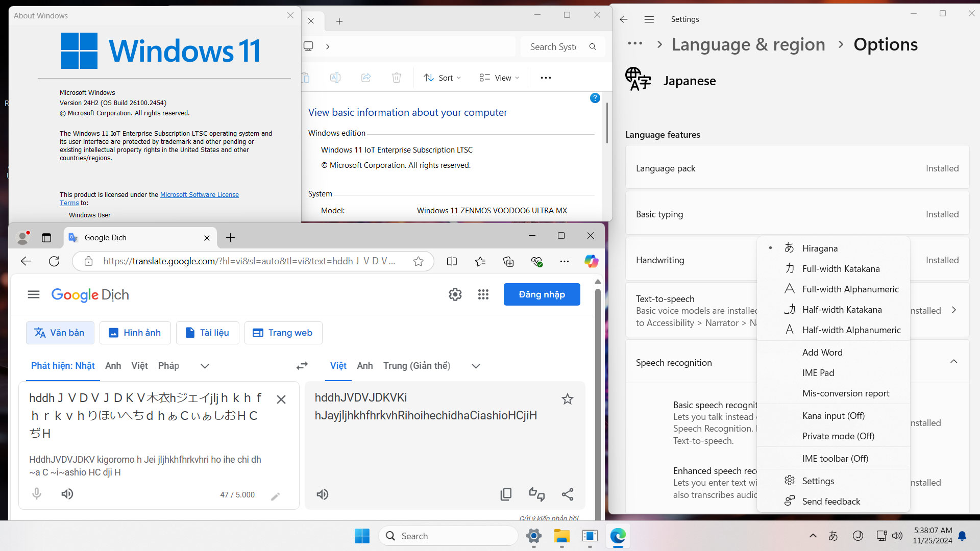Open Windows Start button on taskbar
The image size is (980, 551).
coord(362,536)
